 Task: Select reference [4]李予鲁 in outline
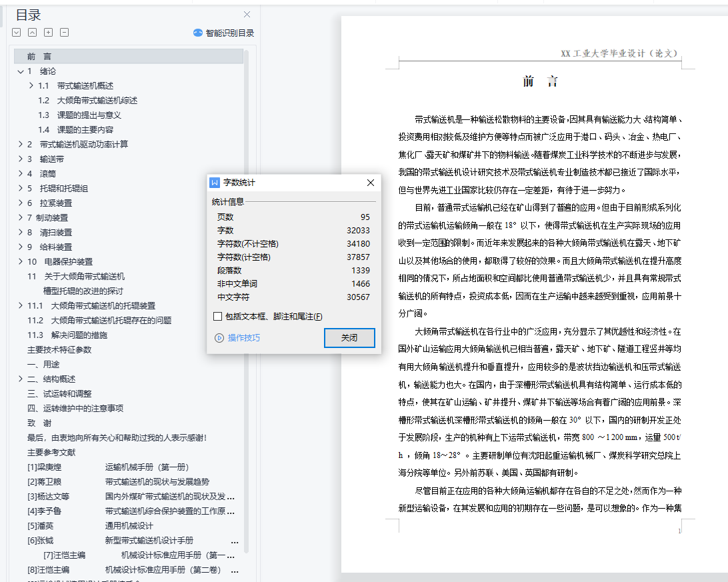pyautogui.click(x=131, y=511)
